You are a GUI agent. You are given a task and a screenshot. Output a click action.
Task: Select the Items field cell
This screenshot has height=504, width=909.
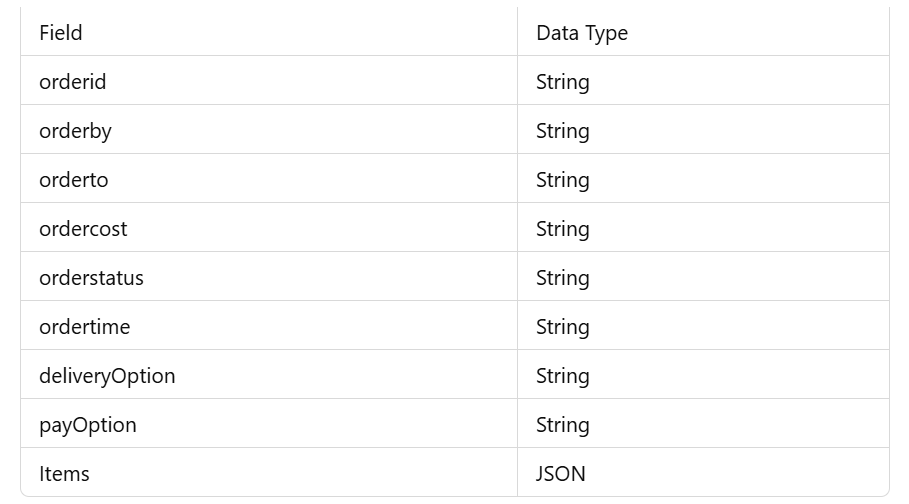click(269, 472)
